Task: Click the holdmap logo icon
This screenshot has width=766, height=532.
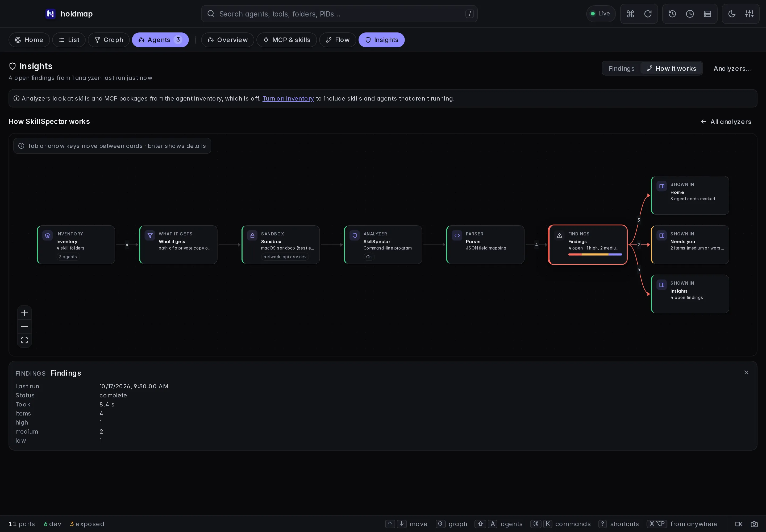Action: [50, 14]
